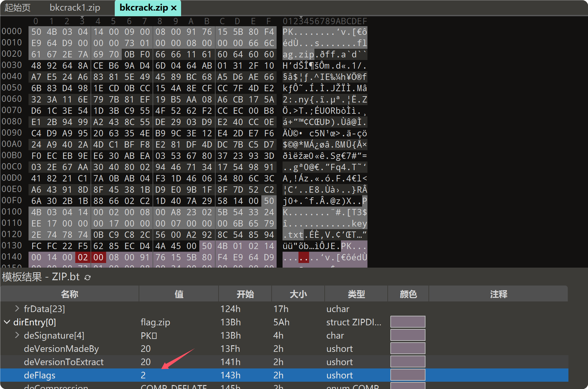Click the color swatch for dirEntry[0]
This screenshot has height=389, width=588.
(408, 322)
